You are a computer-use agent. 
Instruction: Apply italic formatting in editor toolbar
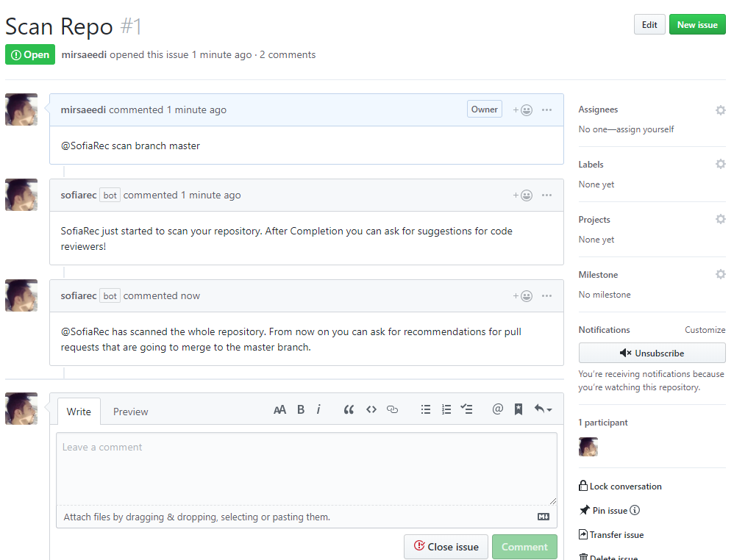tap(318, 410)
